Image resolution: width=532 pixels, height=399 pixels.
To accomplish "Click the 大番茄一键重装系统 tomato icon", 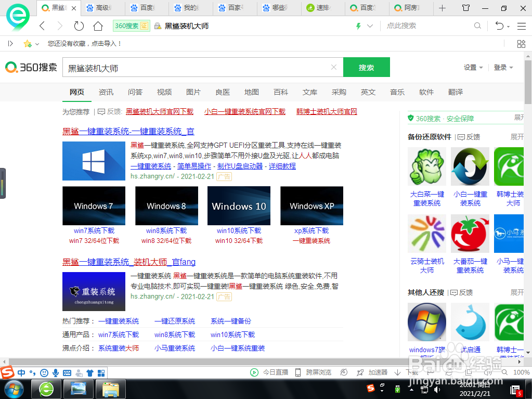I will pyautogui.click(x=470, y=234).
